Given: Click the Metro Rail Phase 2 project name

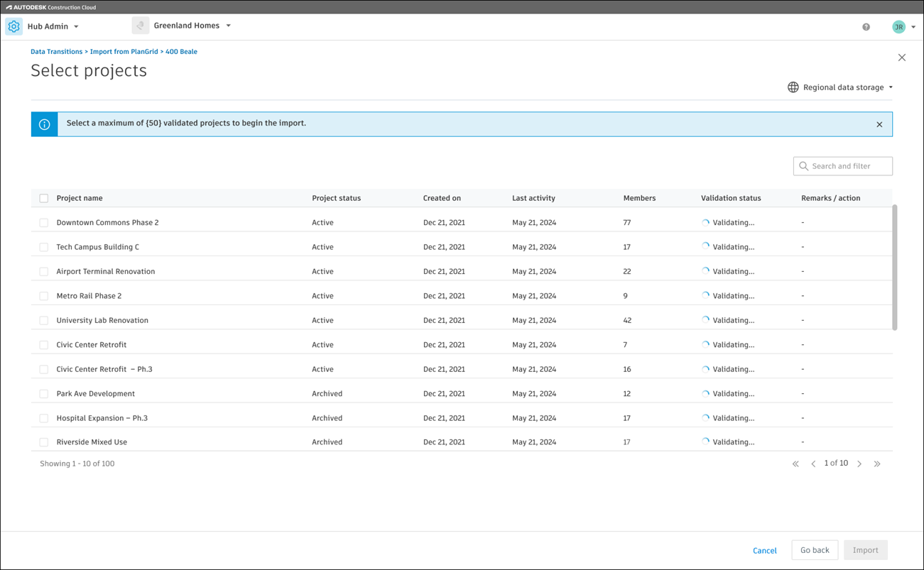Looking at the screenshot, I should point(89,296).
